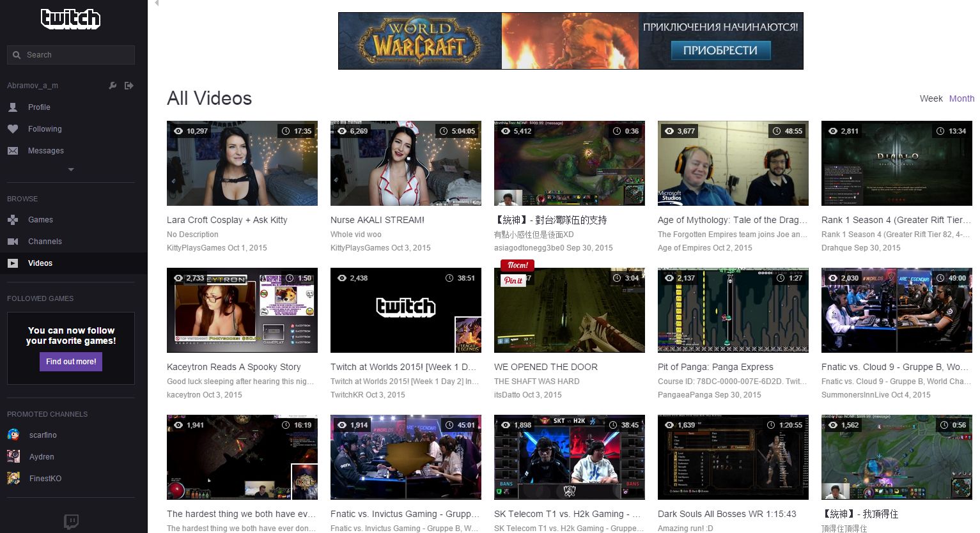Screen dimensions: 980x533
Task: Open promoted channel FinestKO
Action: pos(45,479)
